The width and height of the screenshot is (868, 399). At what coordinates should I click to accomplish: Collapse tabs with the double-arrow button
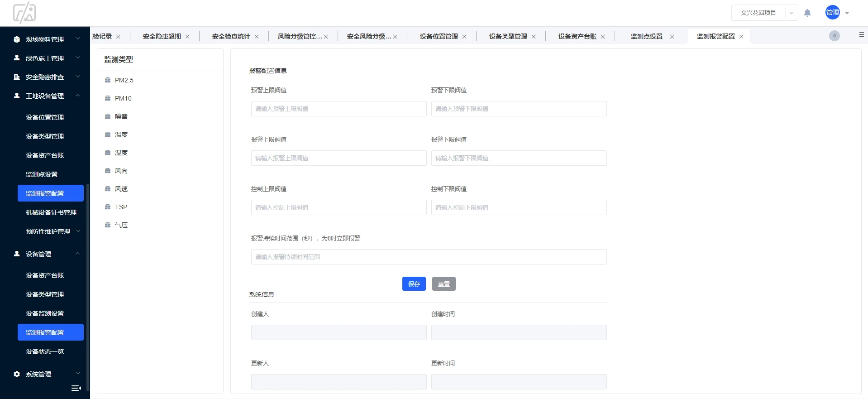tap(835, 36)
